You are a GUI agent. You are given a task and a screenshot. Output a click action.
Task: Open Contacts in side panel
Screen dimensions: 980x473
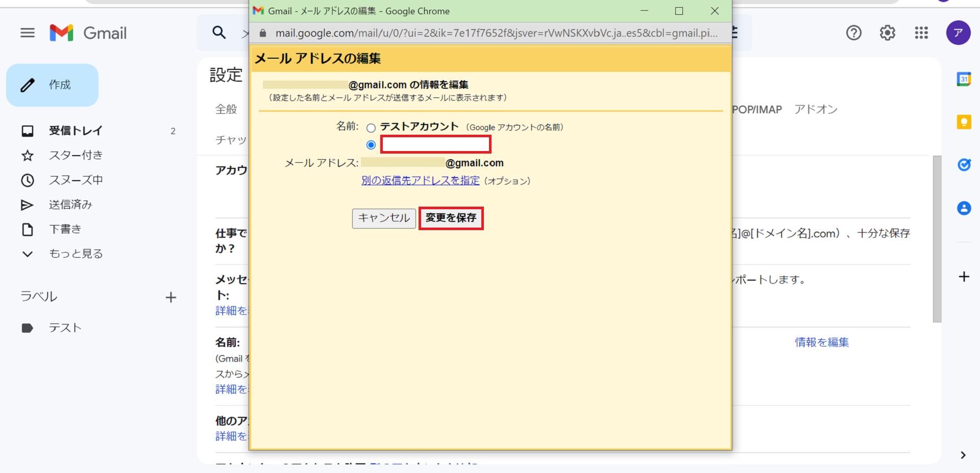tap(964, 208)
